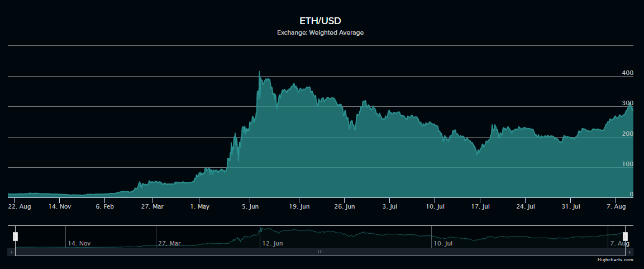Click the navigator scrollbar thumb grip
Screen dimensions: 644x269
click(x=321, y=252)
